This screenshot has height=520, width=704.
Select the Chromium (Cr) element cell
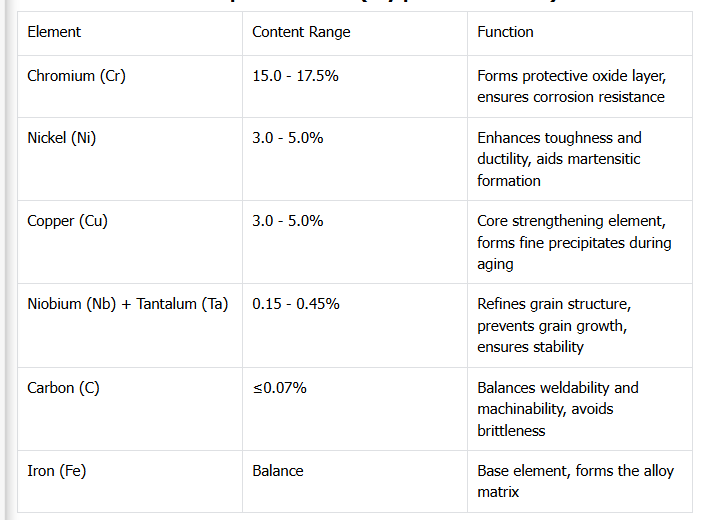coord(77,76)
